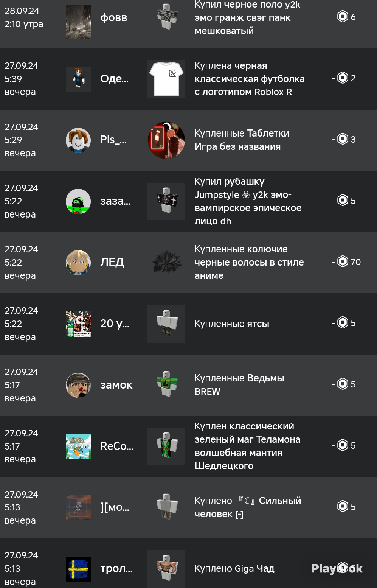Open the замок seller name link
This screenshot has height=588, width=377.
(116, 385)
